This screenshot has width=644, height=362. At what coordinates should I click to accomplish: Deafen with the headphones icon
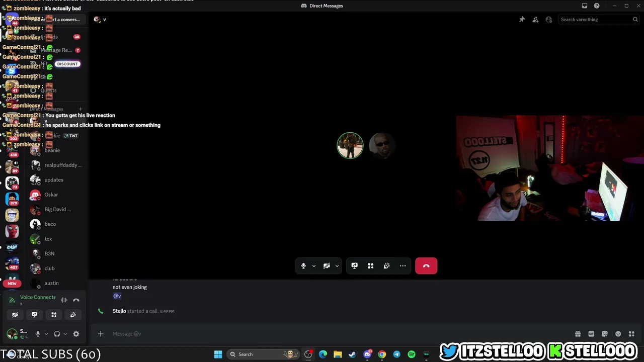57,334
